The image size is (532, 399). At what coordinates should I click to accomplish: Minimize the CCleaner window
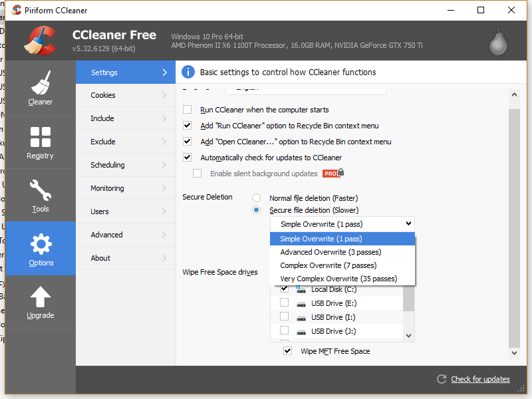451,10
